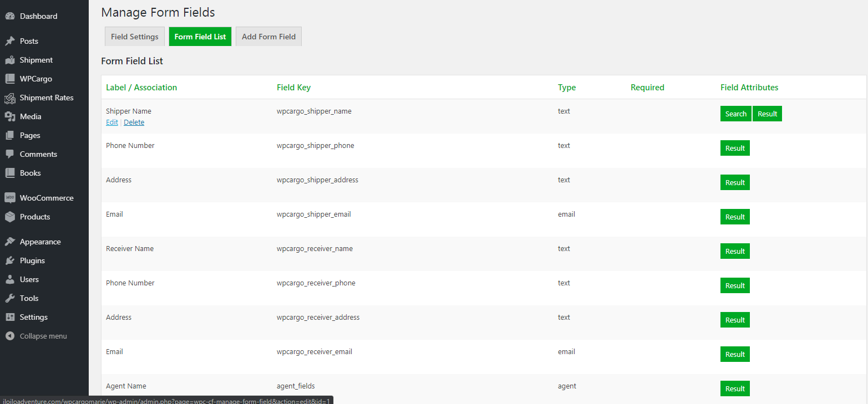Switch to the Add Form Field tab
868x404 pixels.
[269, 37]
